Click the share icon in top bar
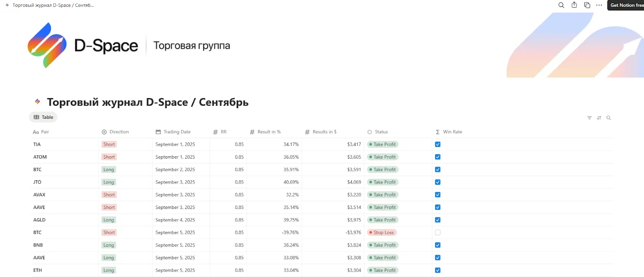The width and height of the screenshot is (644, 277). point(574,5)
